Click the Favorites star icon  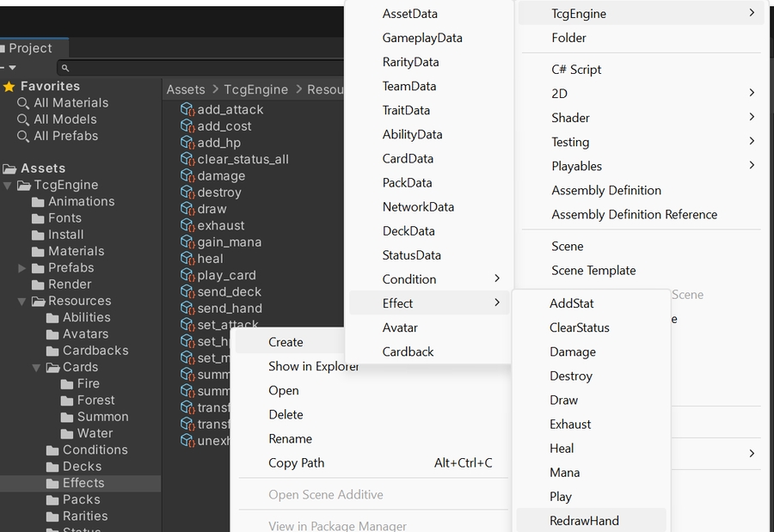pos(9,87)
